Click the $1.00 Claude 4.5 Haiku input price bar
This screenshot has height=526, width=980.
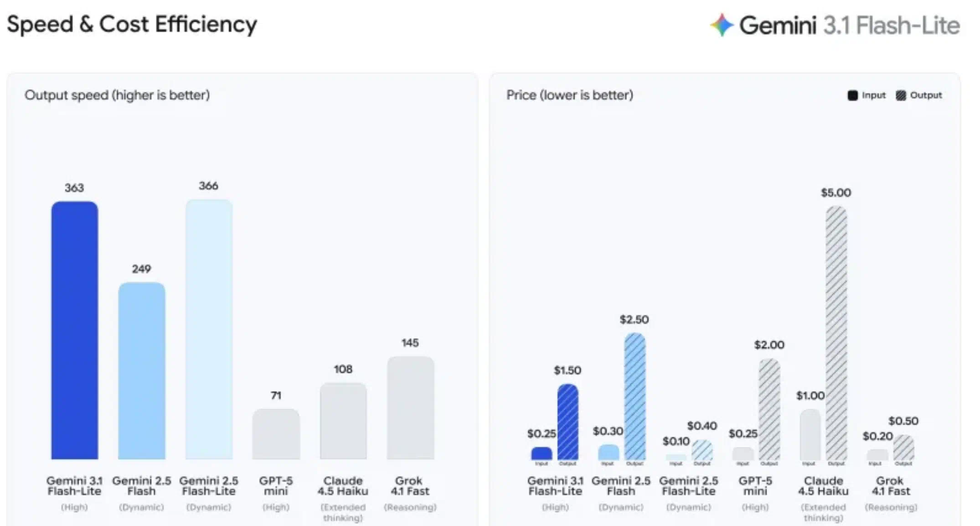[x=810, y=434]
